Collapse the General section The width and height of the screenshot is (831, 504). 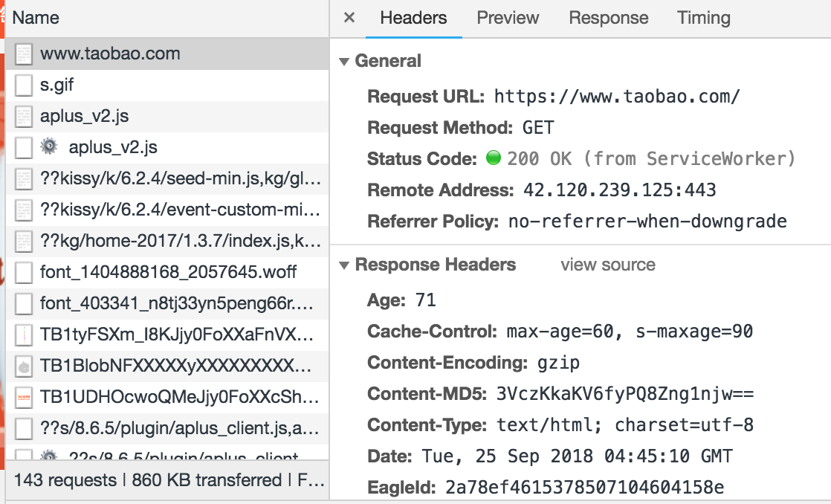344,62
